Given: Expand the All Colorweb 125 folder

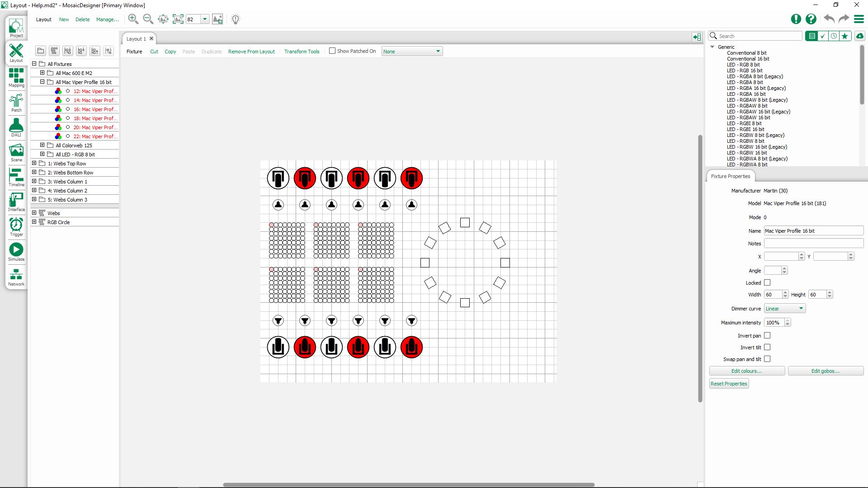Looking at the screenshot, I should tap(42, 145).
